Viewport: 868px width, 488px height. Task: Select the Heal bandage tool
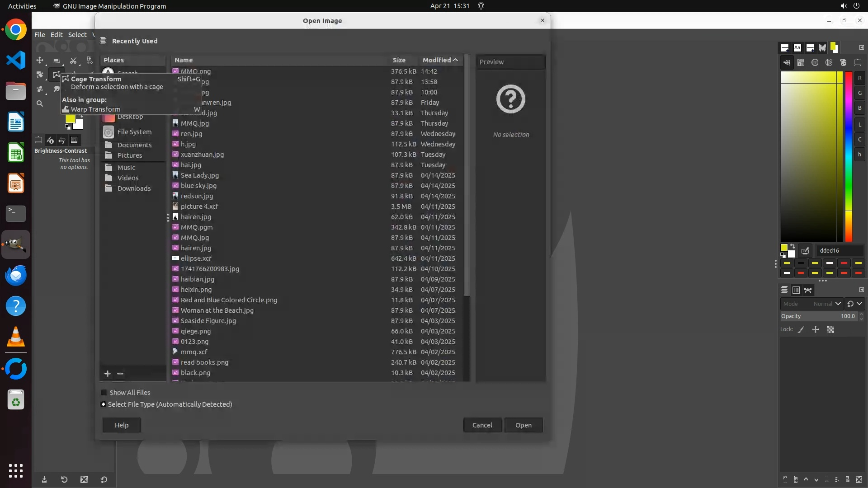(40, 89)
